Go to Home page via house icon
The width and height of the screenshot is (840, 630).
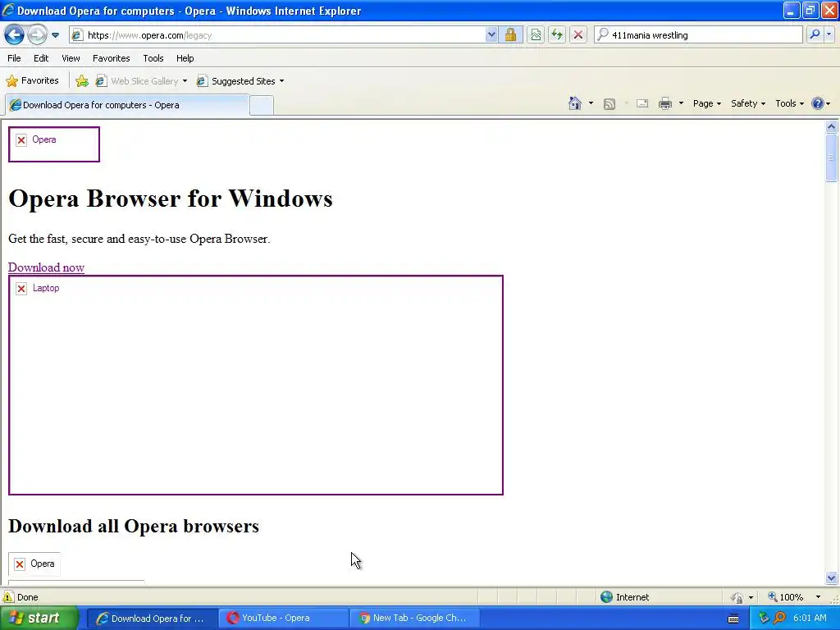(x=575, y=103)
